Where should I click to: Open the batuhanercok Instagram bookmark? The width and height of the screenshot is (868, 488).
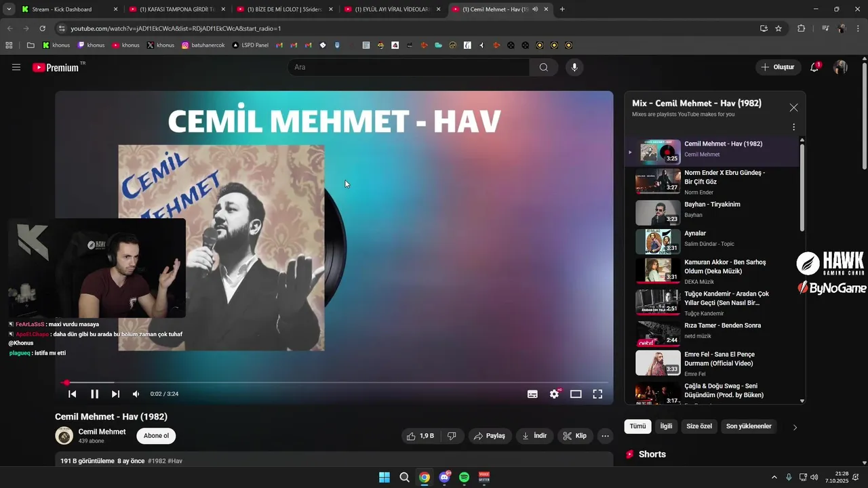point(203,45)
